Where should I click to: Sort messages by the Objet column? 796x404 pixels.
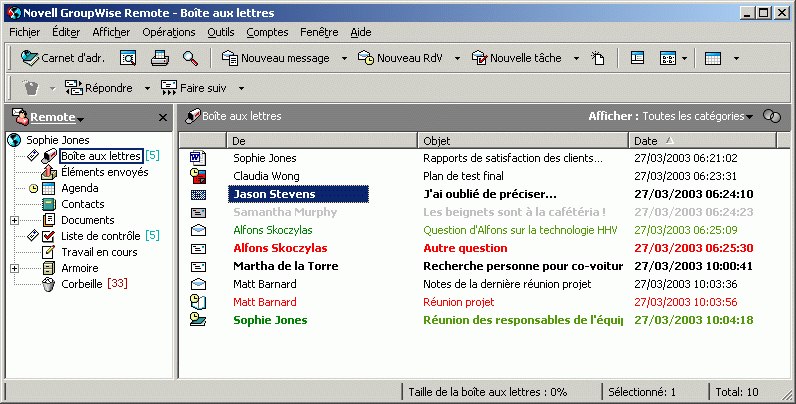pos(523,141)
